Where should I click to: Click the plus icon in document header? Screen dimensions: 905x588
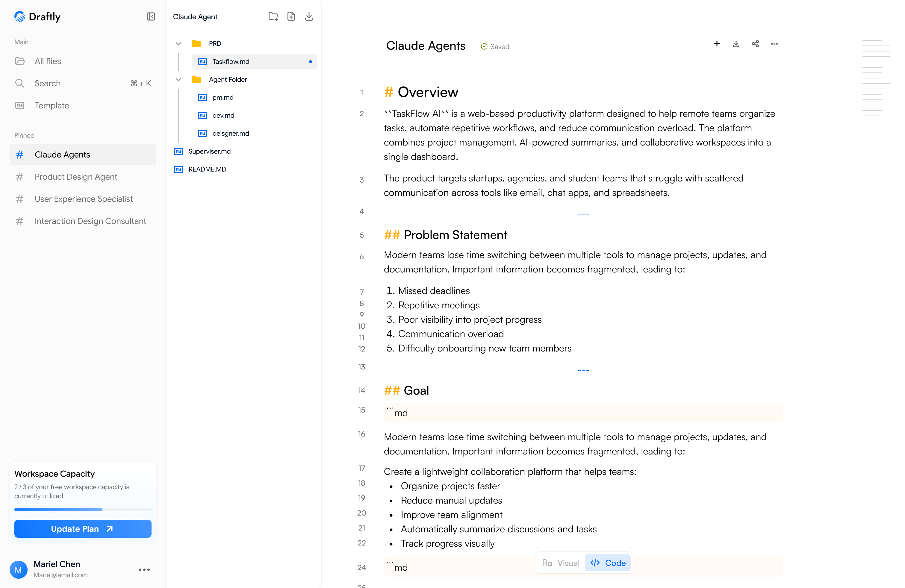[x=717, y=44]
